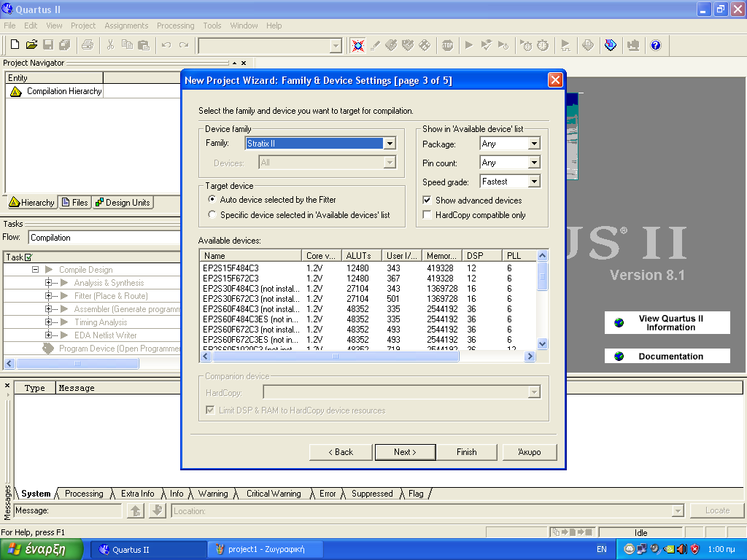Click the Save All toolbar icon
The image size is (747, 560).
click(64, 44)
